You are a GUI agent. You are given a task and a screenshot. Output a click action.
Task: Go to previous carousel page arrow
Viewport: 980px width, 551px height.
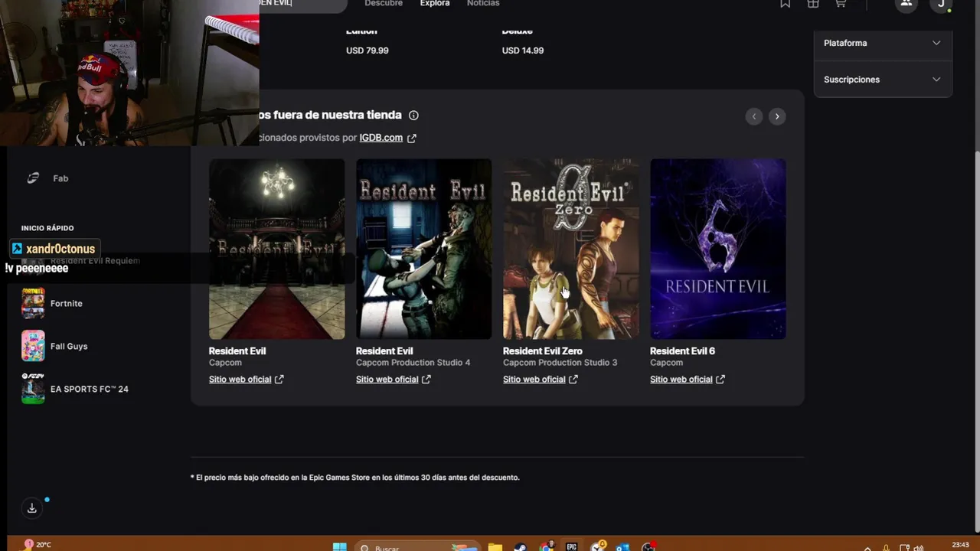click(754, 116)
